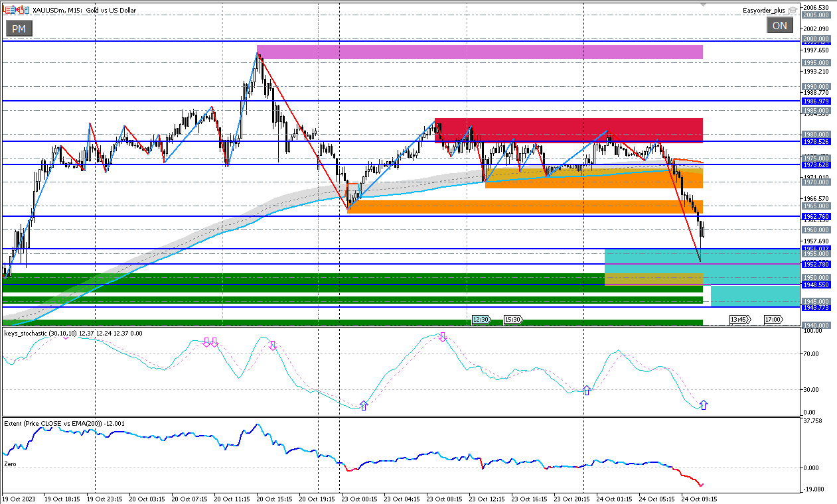Select the magenta supply zone rectangle near 1997

tap(479, 52)
